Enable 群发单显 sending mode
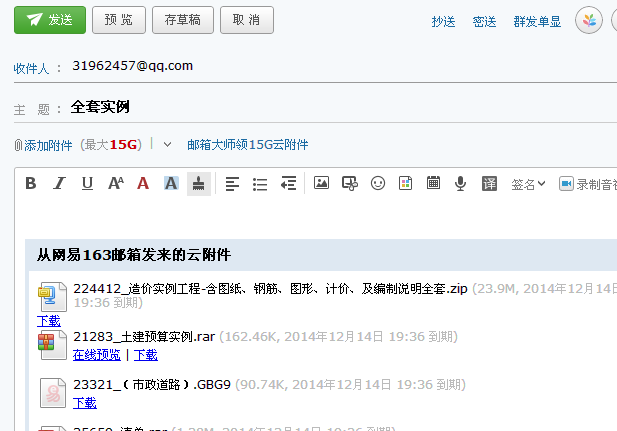 [537, 22]
